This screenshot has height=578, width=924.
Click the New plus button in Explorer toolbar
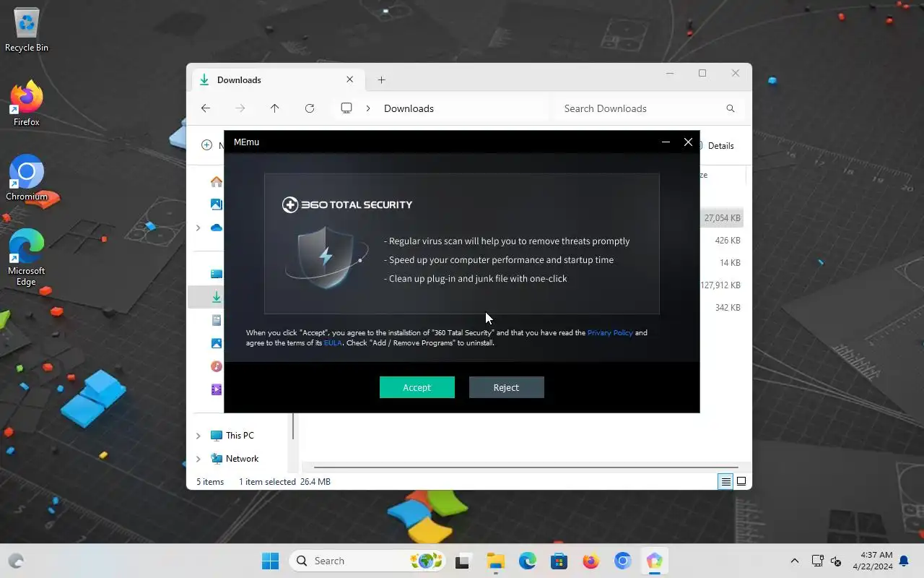point(206,145)
